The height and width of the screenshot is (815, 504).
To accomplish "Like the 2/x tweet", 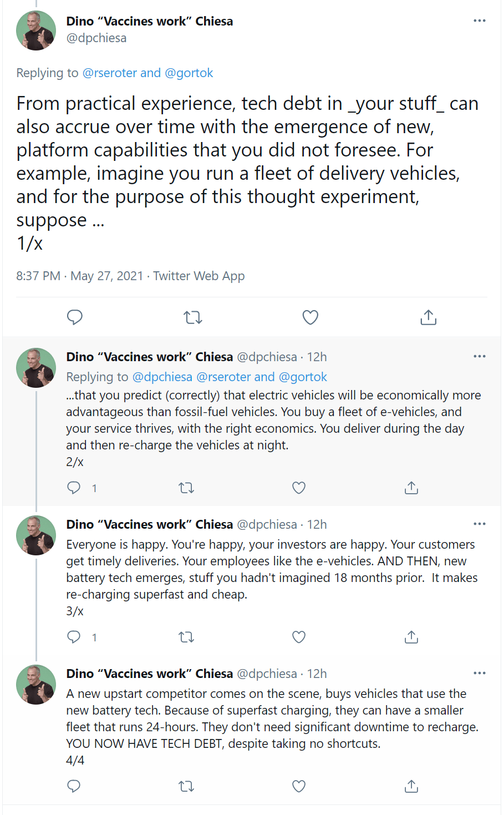I will tap(299, 488).
